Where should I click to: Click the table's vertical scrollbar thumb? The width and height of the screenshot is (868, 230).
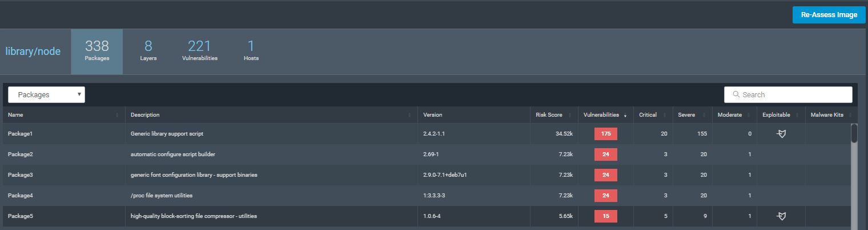click(854, 133)
